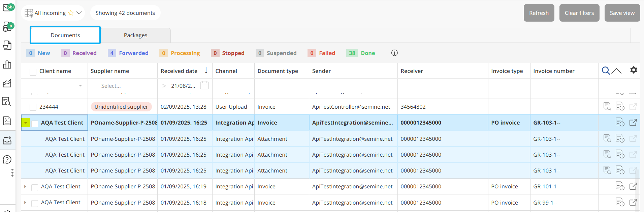This screenshot has height=212, width=644.
Task: Open the table settings gear icon
Action: pos(634,70)
